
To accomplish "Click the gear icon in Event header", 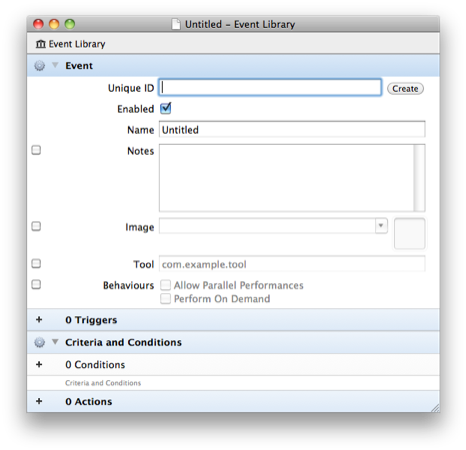I will 39,66.
